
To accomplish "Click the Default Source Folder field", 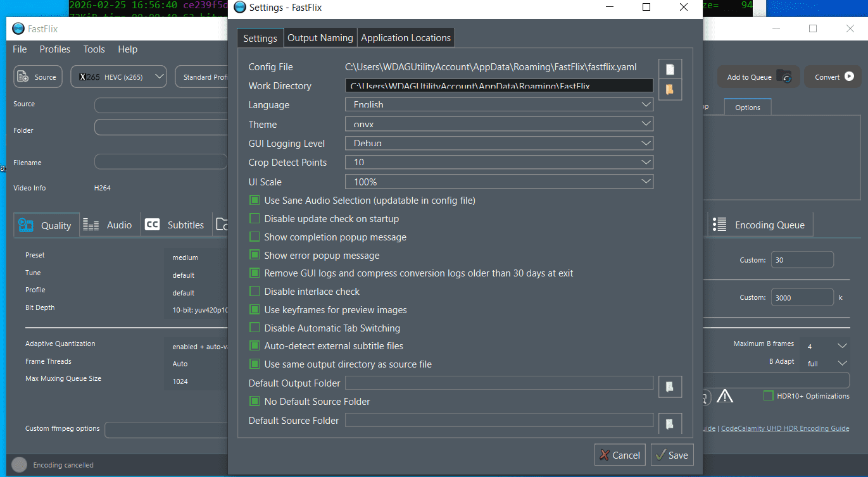I will click(499, 420).
